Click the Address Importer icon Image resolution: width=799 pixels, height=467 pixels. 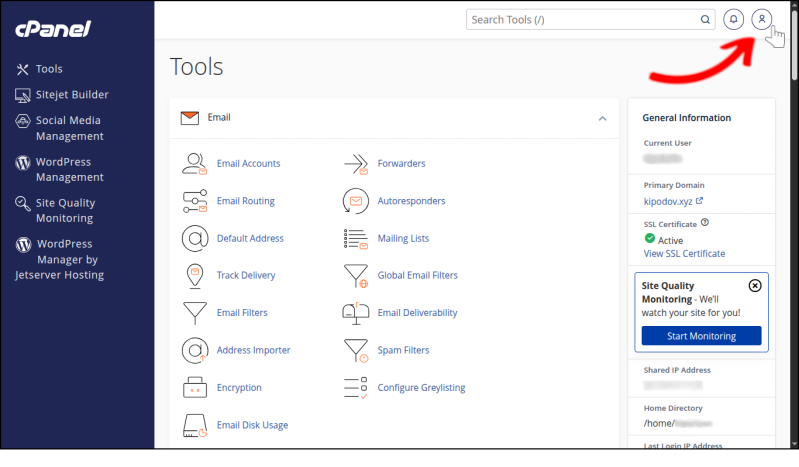pyautogui.click(x=195, y=350)
